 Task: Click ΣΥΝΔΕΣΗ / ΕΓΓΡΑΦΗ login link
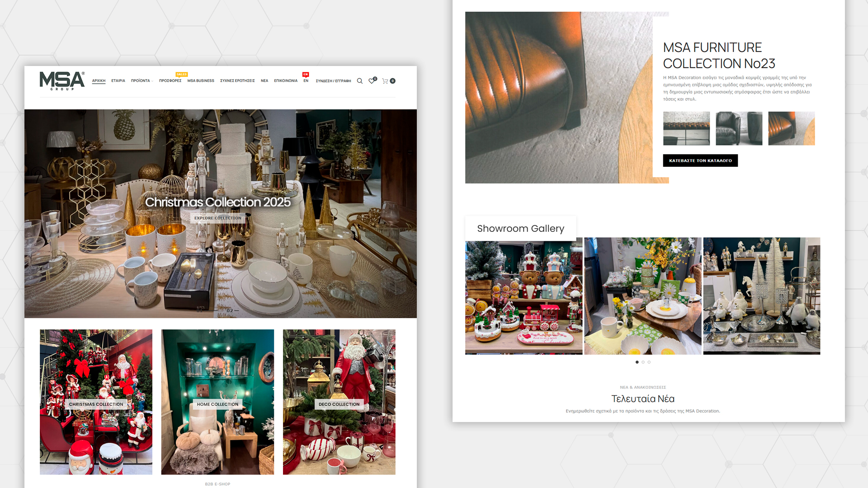tap(333, 81)
